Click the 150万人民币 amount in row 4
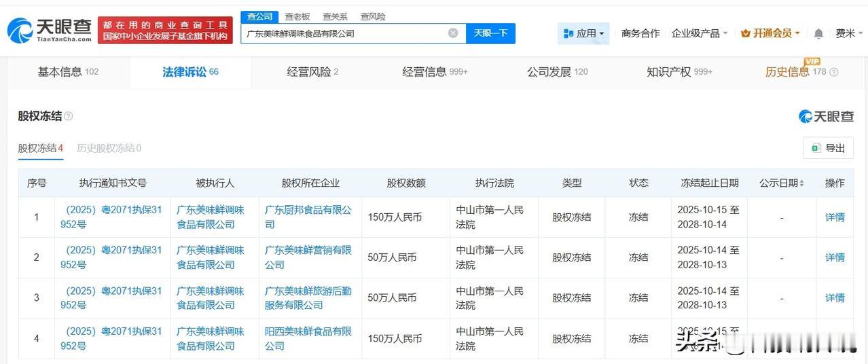Viewport: 868px width, 364px height. (x=395, y=338)
